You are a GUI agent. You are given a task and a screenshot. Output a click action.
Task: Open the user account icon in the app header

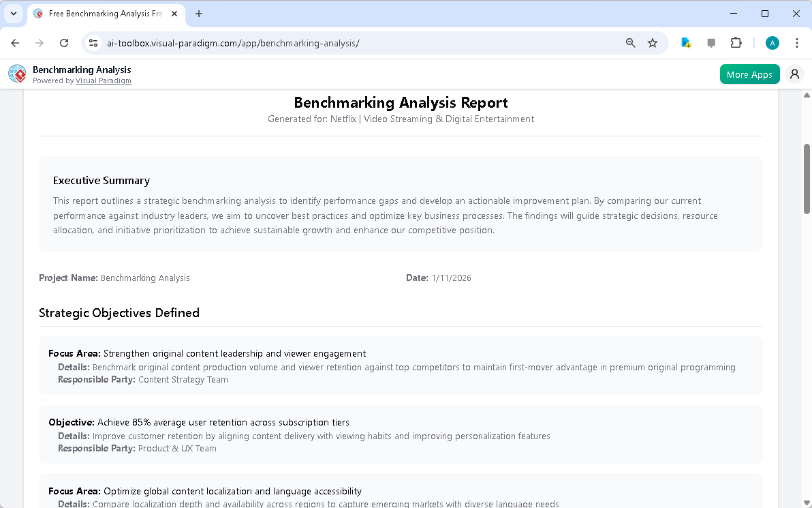tap(794, 74)
